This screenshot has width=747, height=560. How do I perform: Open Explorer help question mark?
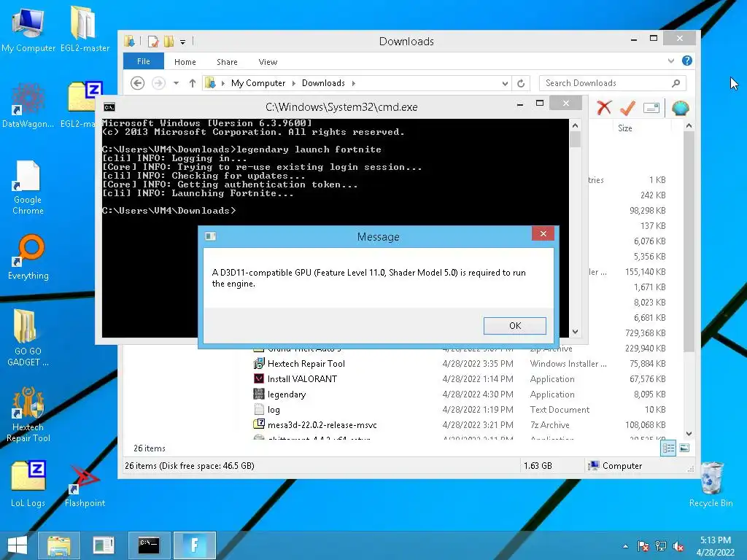coord(686,61)
